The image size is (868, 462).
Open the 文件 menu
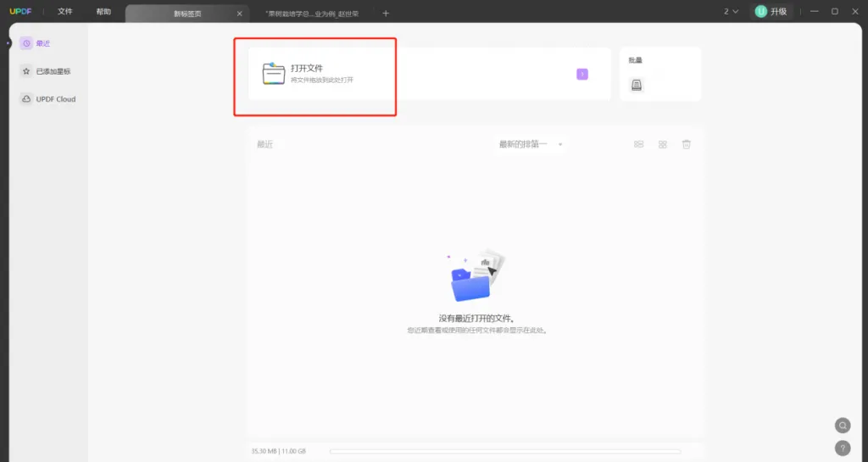64,12
